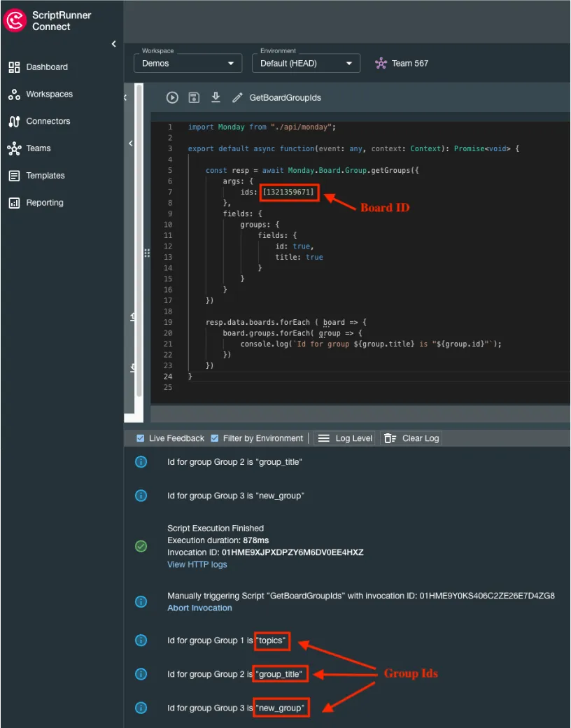Click info icon beside Manually triggering Script entry
This screenshot has height=728, width=571.
click(x=141, y=602)
